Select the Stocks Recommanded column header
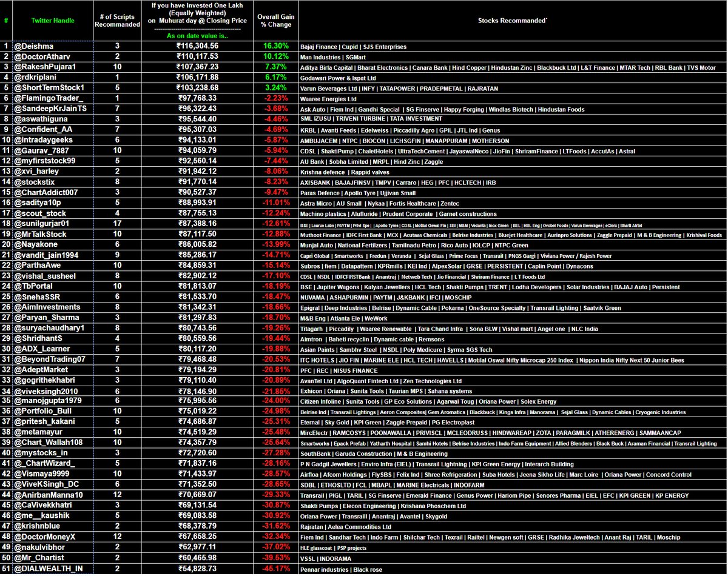This screenshot has width=728, height=576. pos(512,21)
